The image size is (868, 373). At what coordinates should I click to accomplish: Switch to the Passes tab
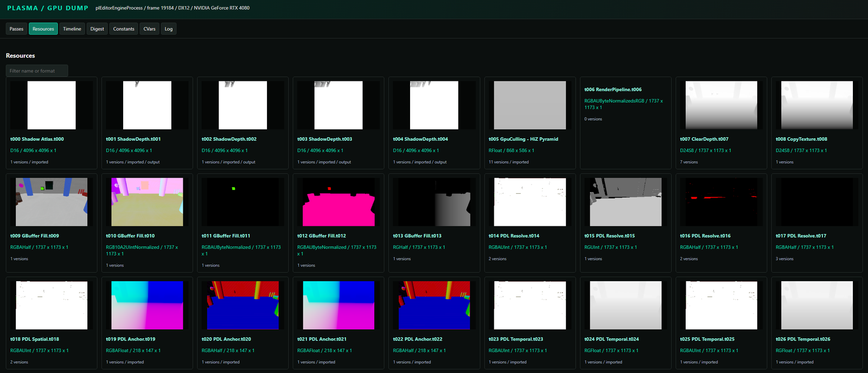pos(16,29)
